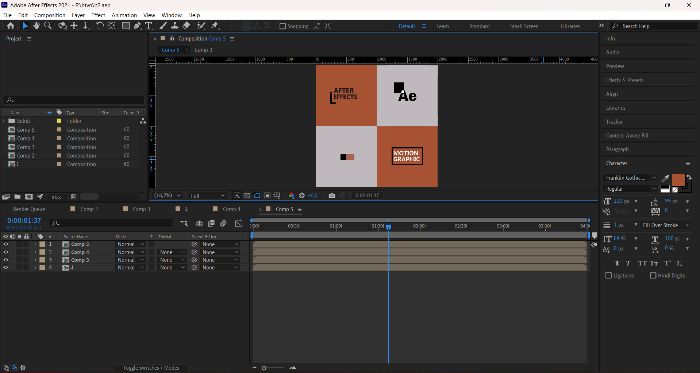Select the Pen tool
The height and width of the screenshot is (373, 700).
tap(137, 26)
